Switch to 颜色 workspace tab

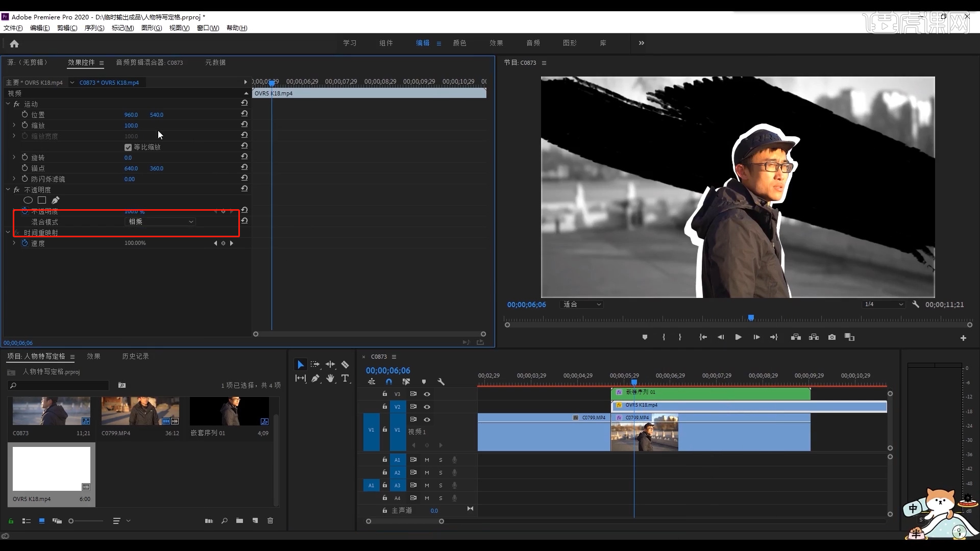coord(459,43)
